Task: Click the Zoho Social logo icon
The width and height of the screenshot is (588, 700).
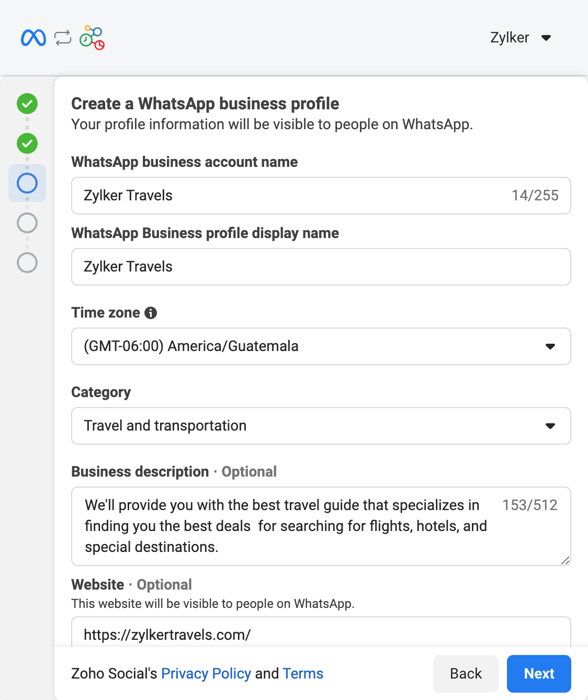Action: 92,38
